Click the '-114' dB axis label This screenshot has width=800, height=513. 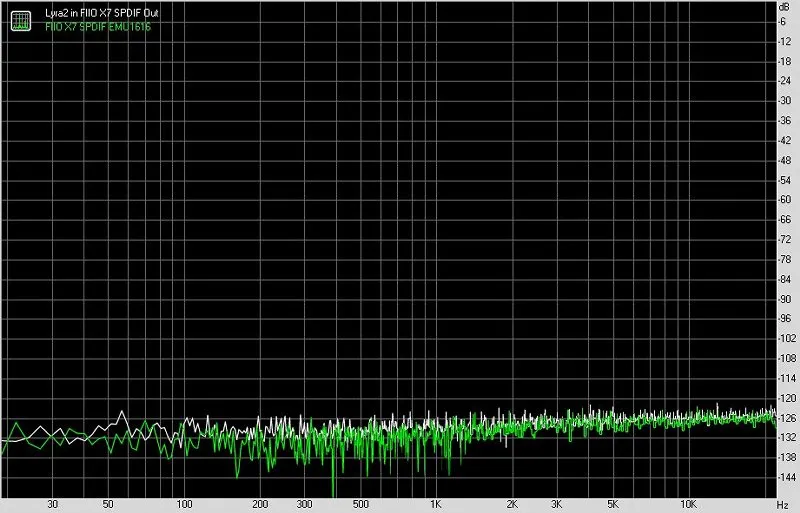click(786, 378)
